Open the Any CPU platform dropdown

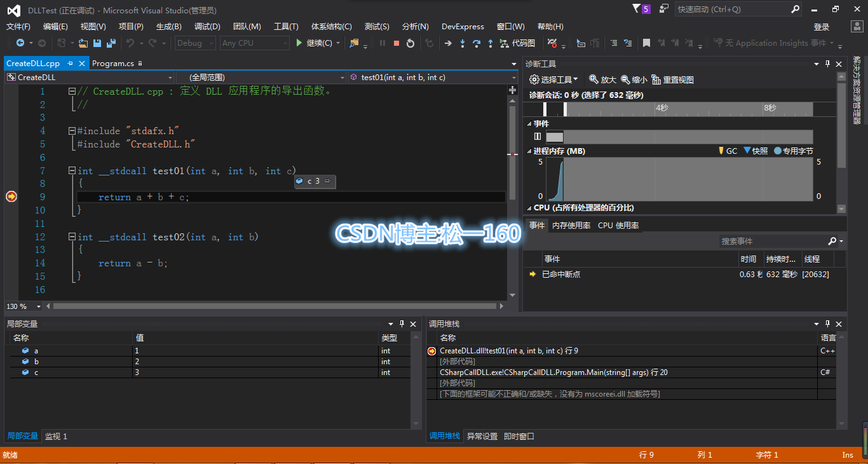[x=254, y=43]
